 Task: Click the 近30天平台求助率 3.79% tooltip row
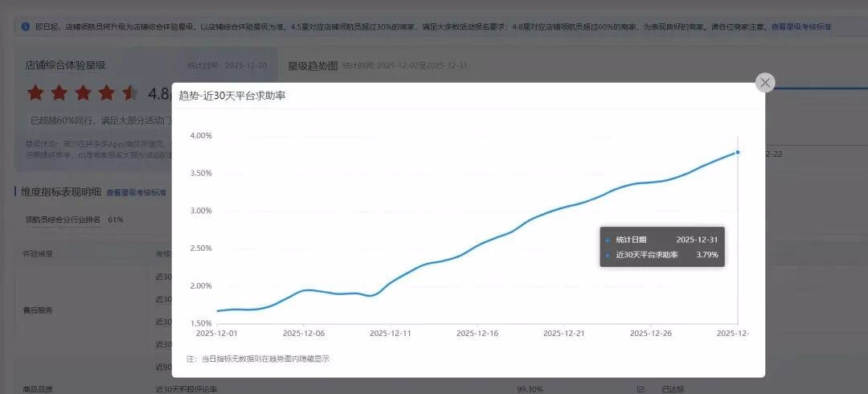(x=661, y=255)
